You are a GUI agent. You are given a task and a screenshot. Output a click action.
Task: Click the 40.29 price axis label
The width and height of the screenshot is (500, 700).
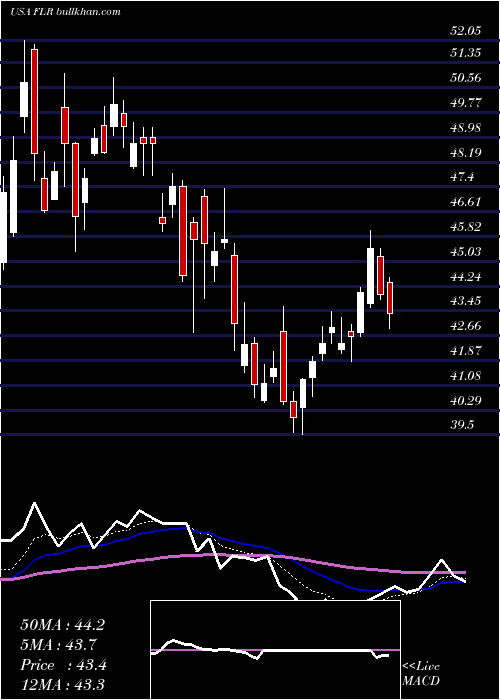click(466, 400)
